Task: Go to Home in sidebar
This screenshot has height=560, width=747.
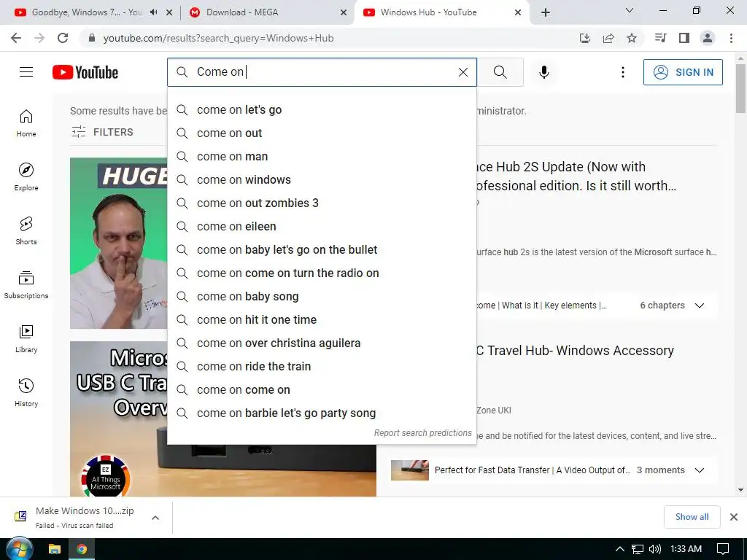Action: coord(26,123)
